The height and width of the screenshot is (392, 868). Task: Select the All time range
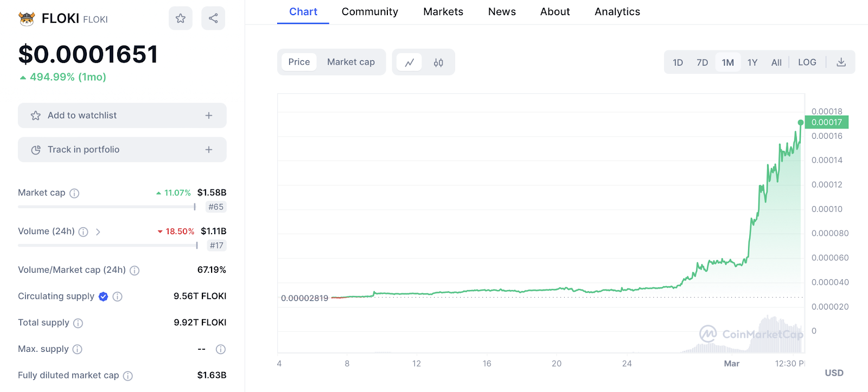(776, 62)
